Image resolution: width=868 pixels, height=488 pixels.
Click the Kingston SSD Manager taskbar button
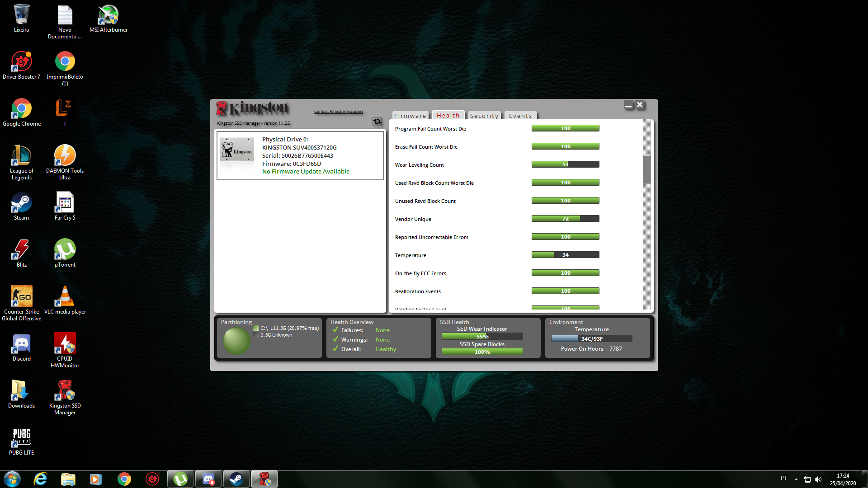tap(264, 479)
